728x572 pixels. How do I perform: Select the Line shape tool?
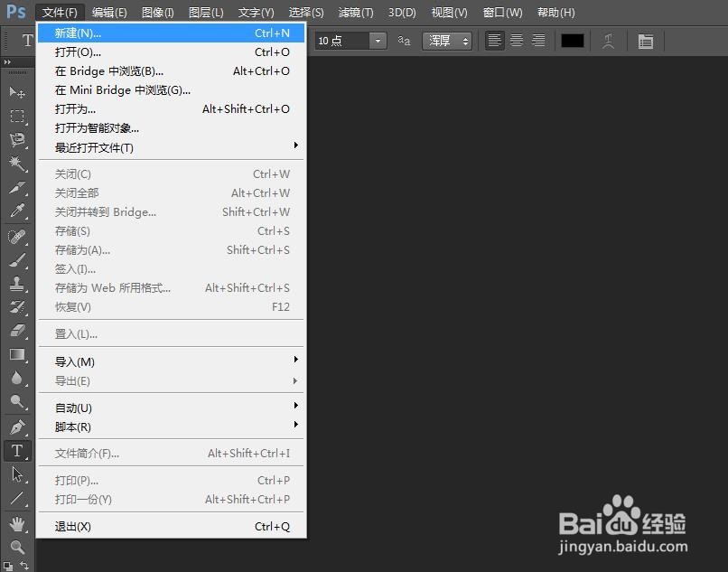tap(17, 498)
